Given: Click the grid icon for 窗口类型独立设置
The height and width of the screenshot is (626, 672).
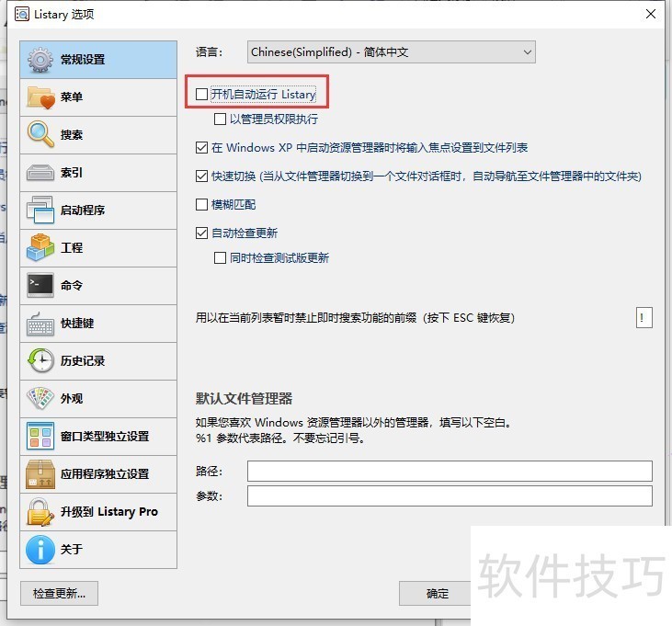Looking at the screenshot, I should click(x=40, y=436).
